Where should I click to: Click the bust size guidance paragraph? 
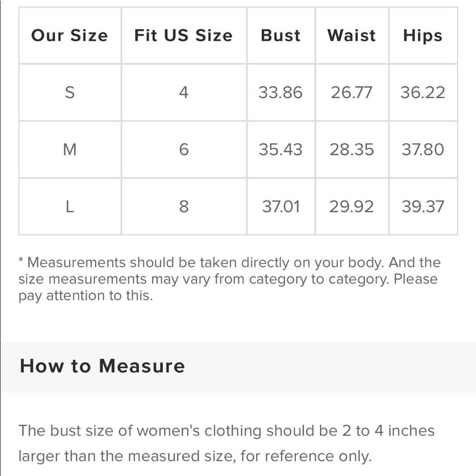pos(227,444)
